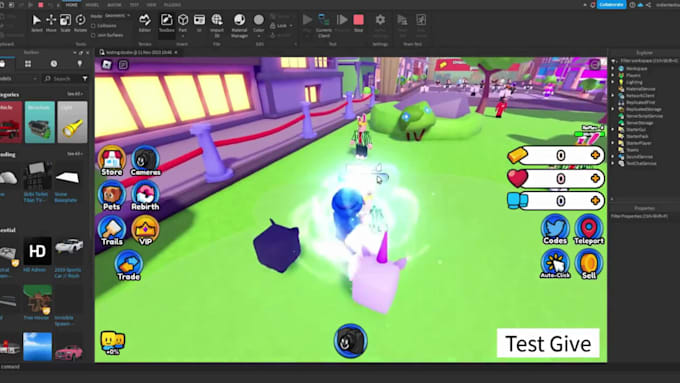This screenshot has width=680, height=383.
Task: Expand StarterGui in Explorer
Action: [x=613, y=129]
